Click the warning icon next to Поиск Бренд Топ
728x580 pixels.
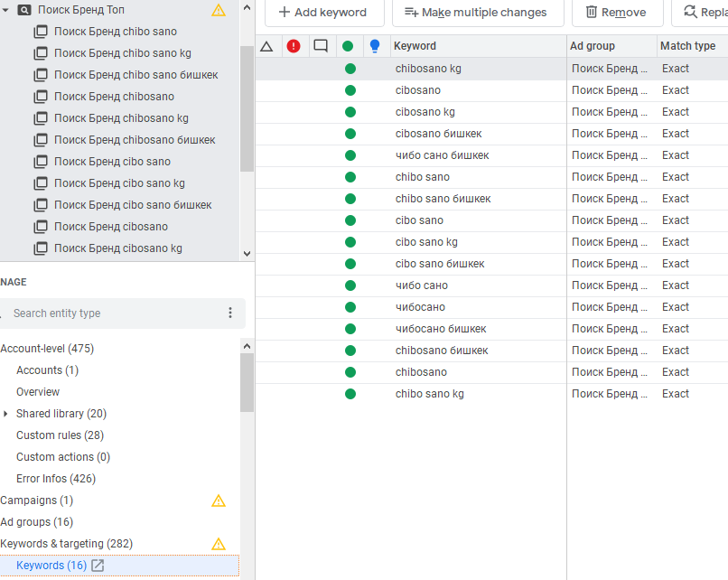click(x=219, y=10)
